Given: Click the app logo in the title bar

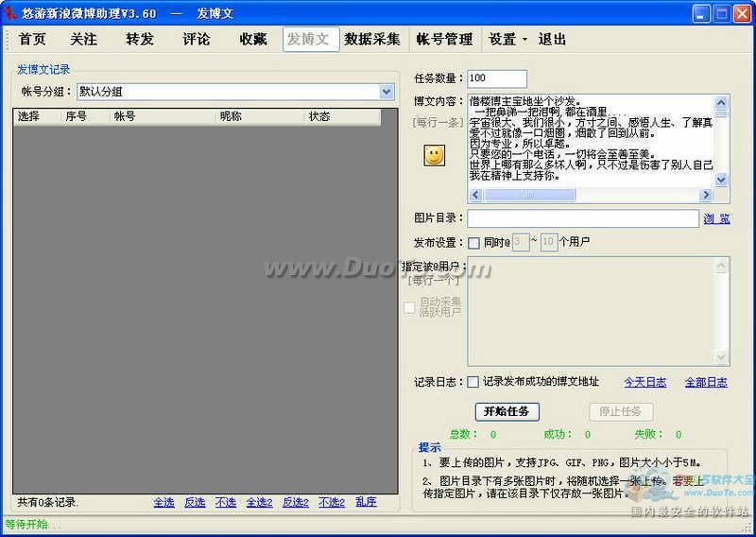Looking at the screenshot, I should coord(9,12).
